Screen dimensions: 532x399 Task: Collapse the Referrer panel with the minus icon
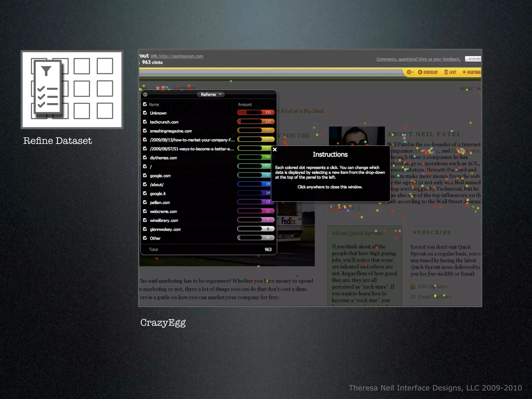(145, 95)
